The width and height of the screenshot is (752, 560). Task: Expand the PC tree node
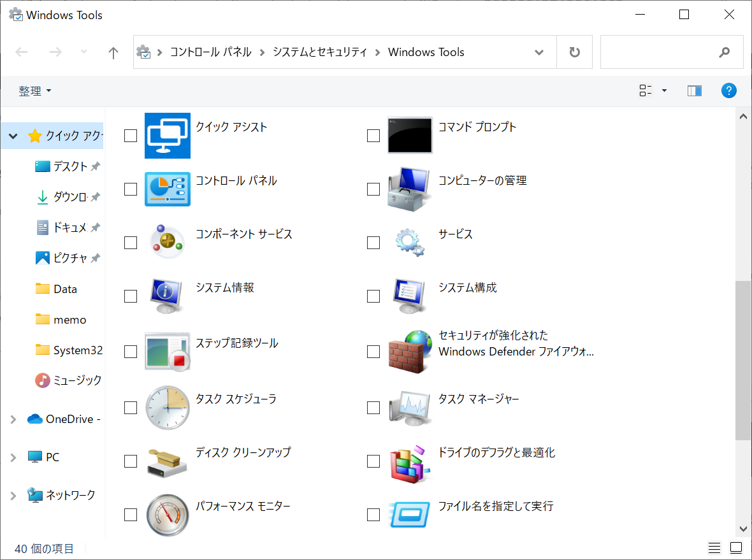[x=13, y=457]
